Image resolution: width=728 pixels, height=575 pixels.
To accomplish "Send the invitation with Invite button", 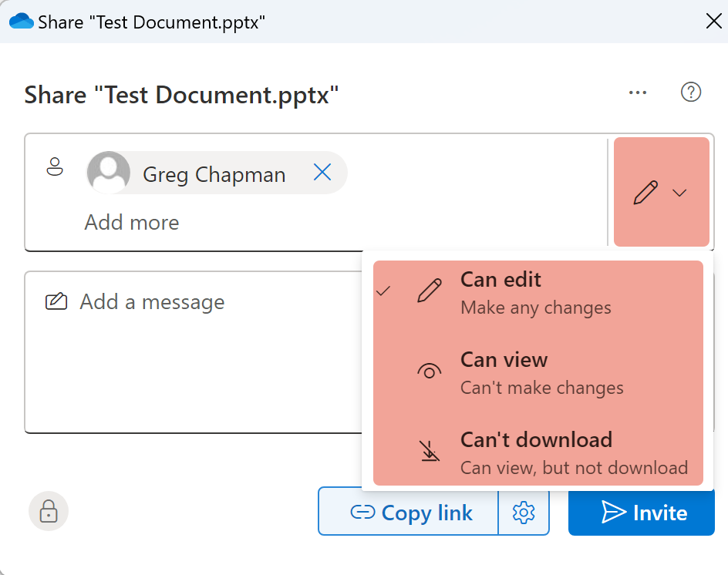I will (x=642, y=513).
